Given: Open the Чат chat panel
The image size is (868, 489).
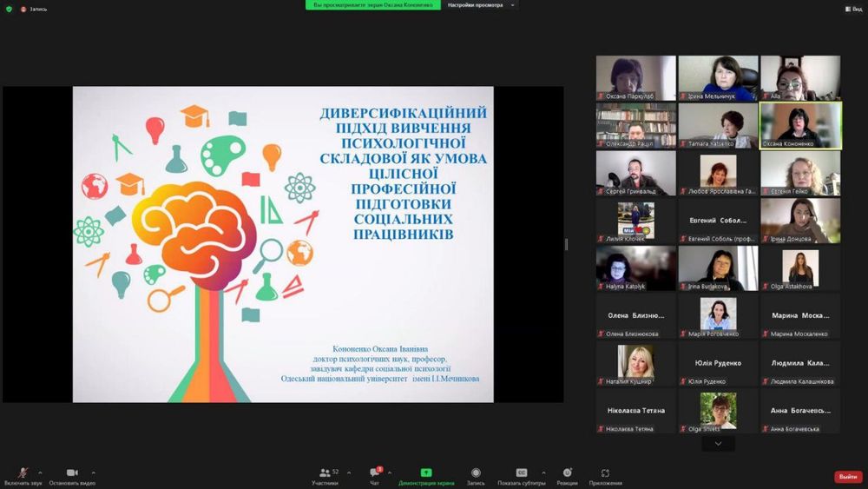Looking at the screenshot, I should pyautogui.click(x=375, y=473).
